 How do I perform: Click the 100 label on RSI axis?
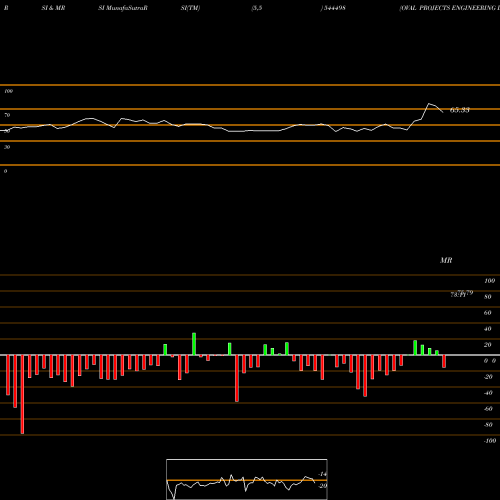click(x=8, y=91)
